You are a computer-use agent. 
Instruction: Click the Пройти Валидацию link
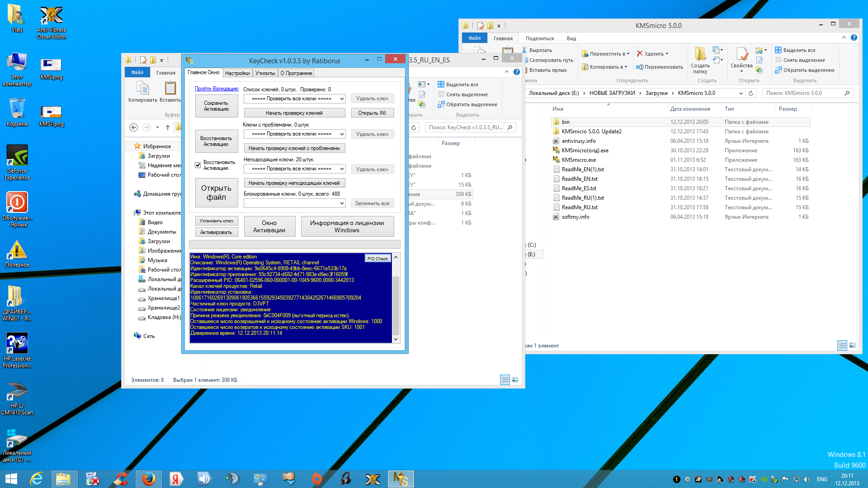[216, 89]
